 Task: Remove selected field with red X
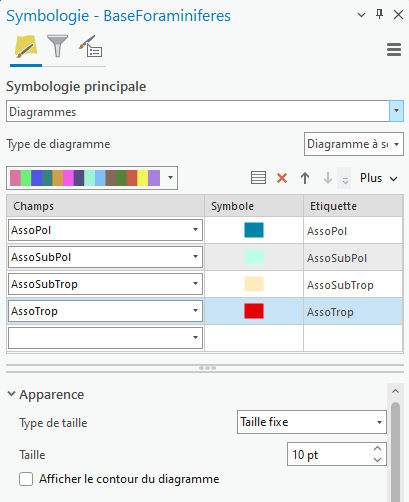(x=282, y=178)
